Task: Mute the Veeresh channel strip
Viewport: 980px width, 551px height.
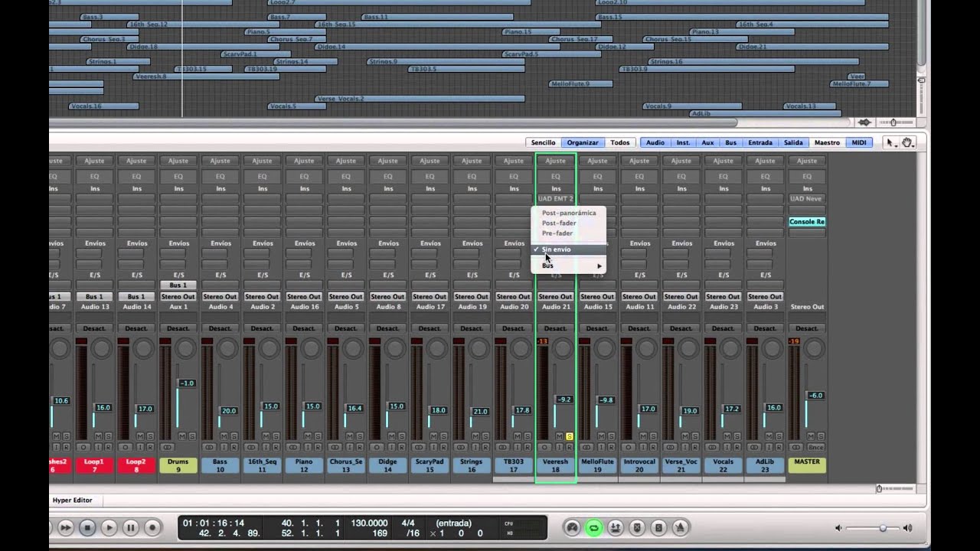Action: (x=559, y=436)
